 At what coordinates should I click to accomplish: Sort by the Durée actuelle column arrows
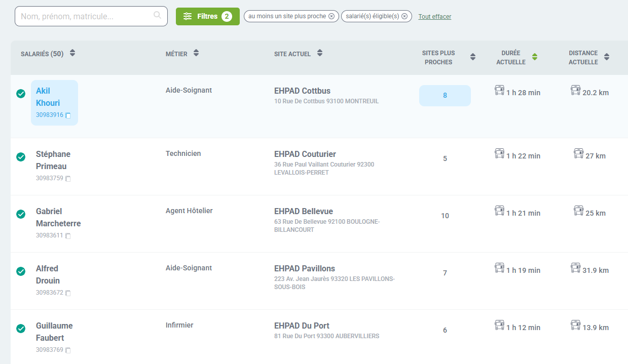(x=535, y=57)
